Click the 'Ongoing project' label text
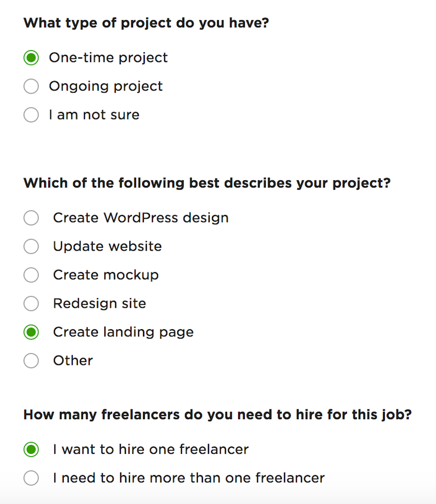 click(105, 86)
